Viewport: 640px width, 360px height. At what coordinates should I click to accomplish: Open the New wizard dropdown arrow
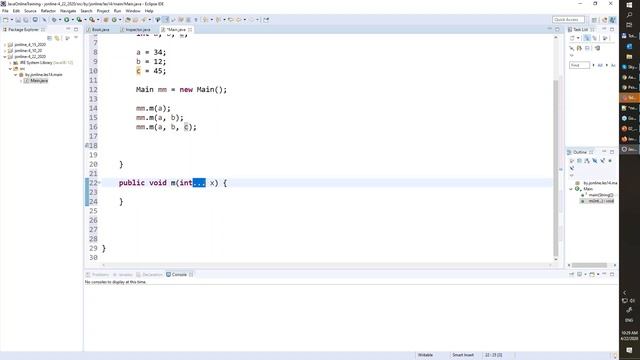click(x=11, y=20)
